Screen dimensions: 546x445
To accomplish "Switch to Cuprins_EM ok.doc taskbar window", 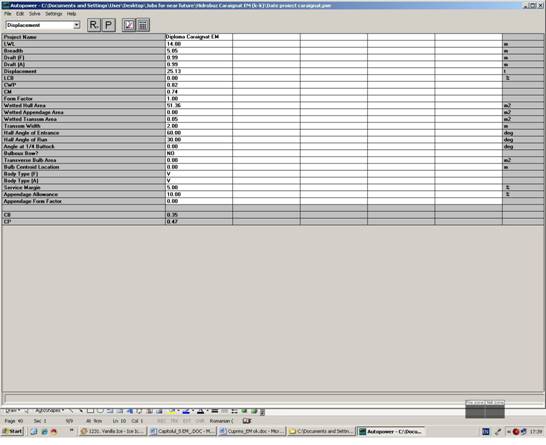I will [x=252, y=431].
